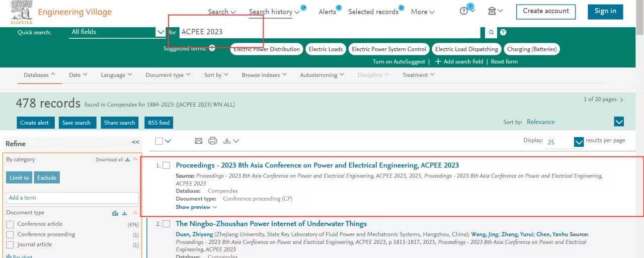Click the quick search text field
644x258 pixels.
click(331, 32)
